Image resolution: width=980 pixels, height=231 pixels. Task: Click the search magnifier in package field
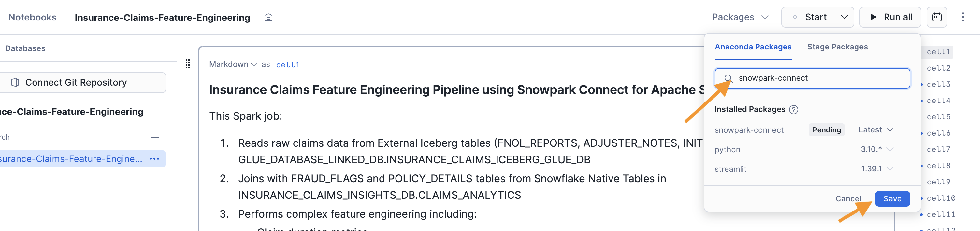(728, 78)
